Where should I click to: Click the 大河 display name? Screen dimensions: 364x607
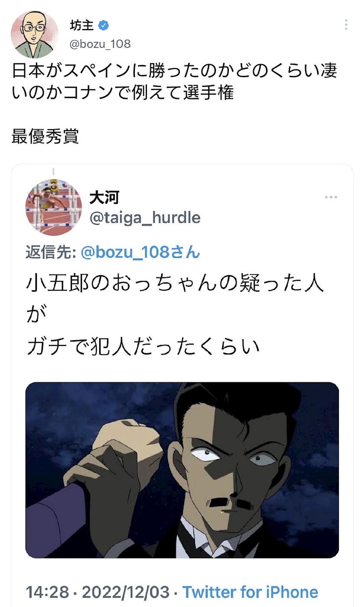point(104,197)
